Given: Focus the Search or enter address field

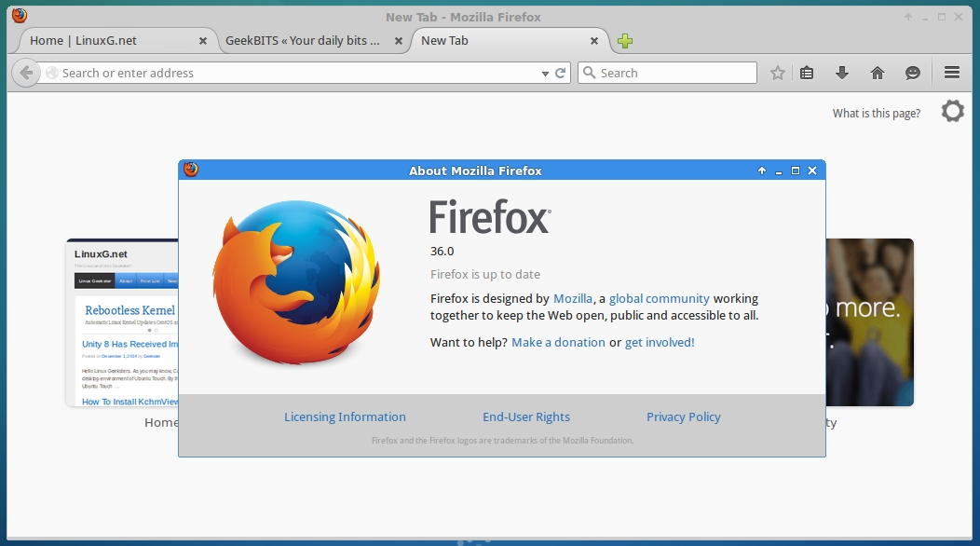Looking at the screenshot, I should (x=300, y=74).
